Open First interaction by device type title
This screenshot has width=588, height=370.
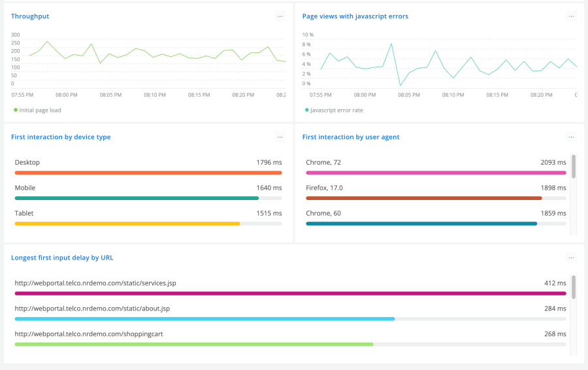61,137
